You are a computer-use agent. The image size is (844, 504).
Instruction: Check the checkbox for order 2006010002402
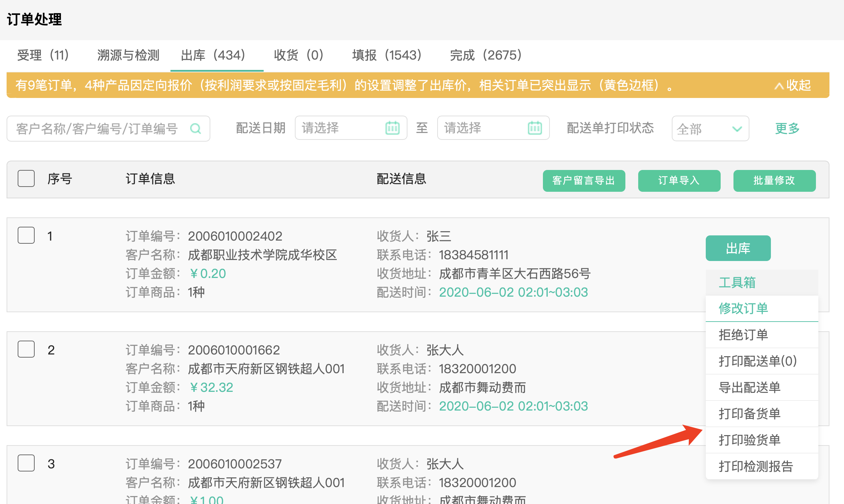coord(26,235)
